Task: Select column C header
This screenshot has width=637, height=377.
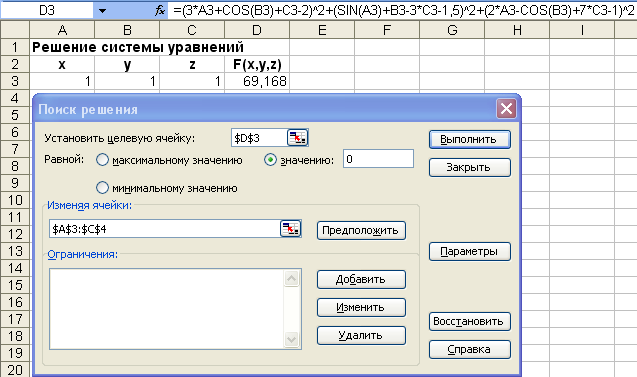Action: point(192,30)
